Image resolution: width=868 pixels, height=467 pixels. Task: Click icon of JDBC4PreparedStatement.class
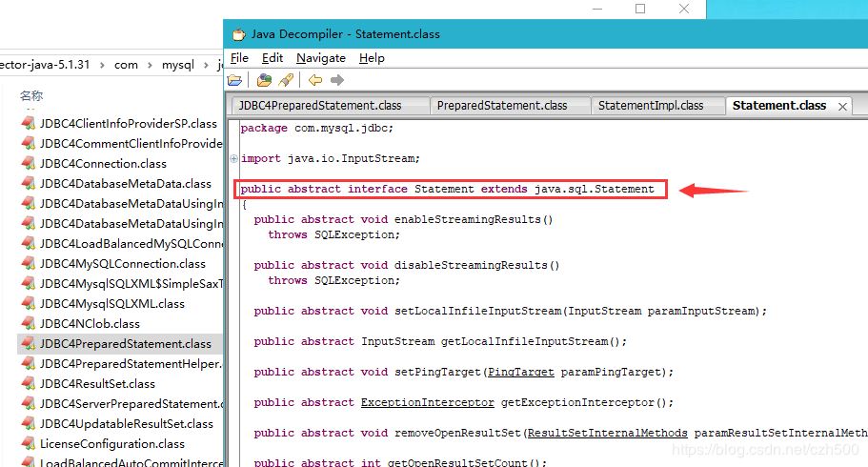[x=29, y=344]
